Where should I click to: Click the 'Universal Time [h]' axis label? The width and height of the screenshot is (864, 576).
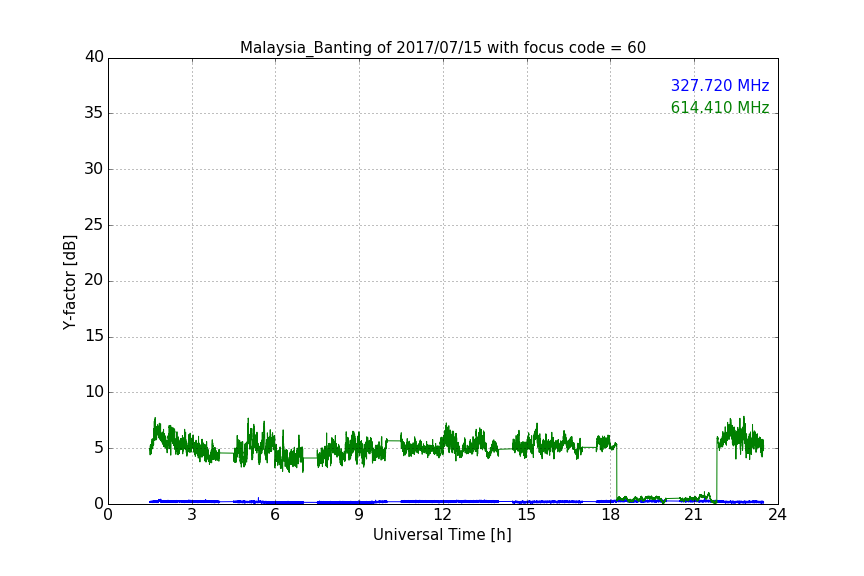click(442, 535)
